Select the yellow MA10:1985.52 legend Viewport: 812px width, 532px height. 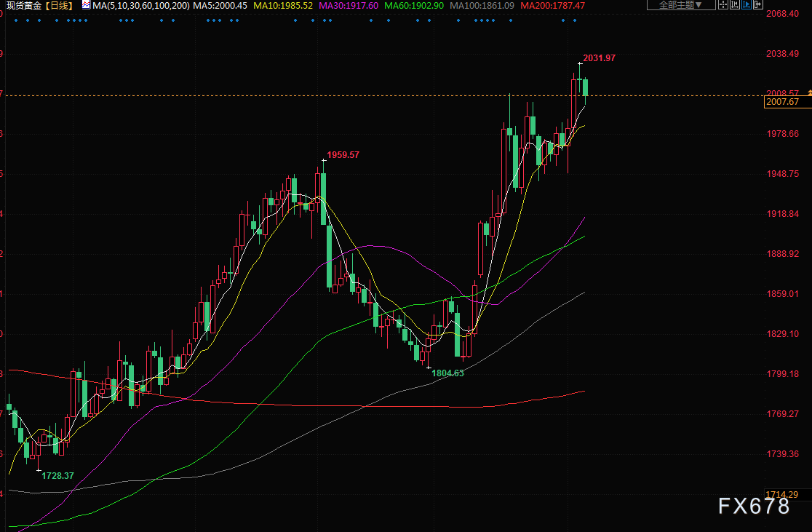283,5
